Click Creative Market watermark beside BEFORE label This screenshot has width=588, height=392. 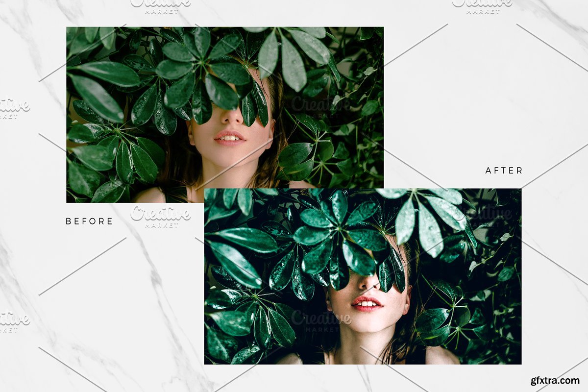tap(160, 216)
